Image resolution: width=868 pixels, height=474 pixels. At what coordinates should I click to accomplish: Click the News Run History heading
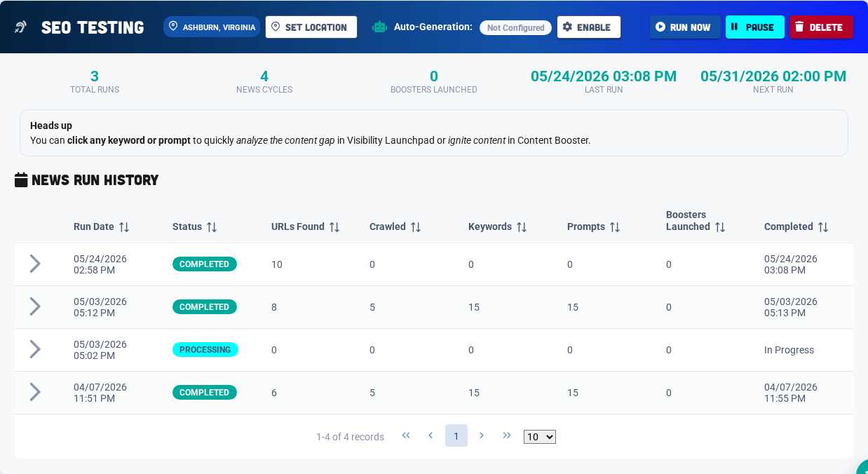pyautogui.click(x=95, y=180)
